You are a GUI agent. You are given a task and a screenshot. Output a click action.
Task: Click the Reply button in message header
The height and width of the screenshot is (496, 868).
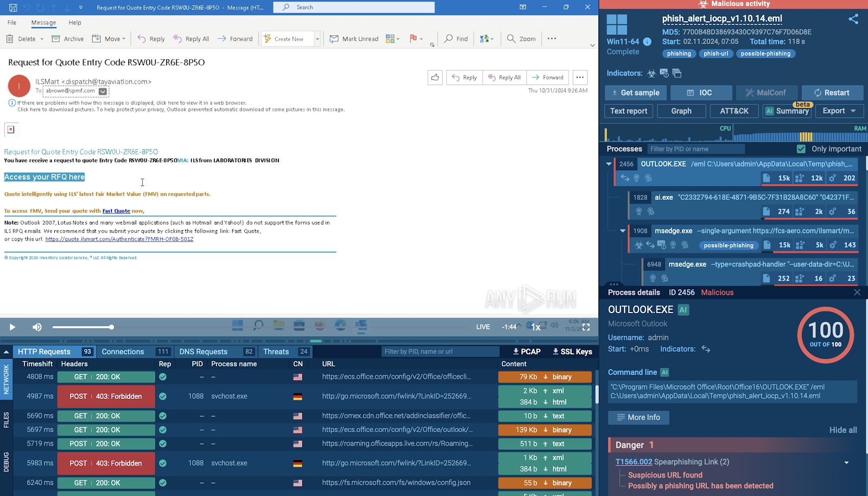464,77
